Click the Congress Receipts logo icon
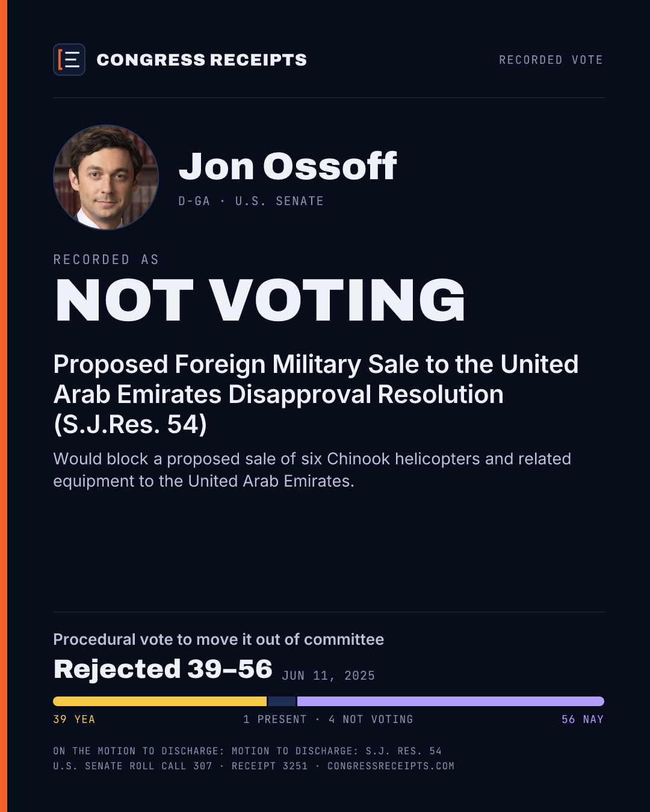The image size is (650, 812). 69,60
